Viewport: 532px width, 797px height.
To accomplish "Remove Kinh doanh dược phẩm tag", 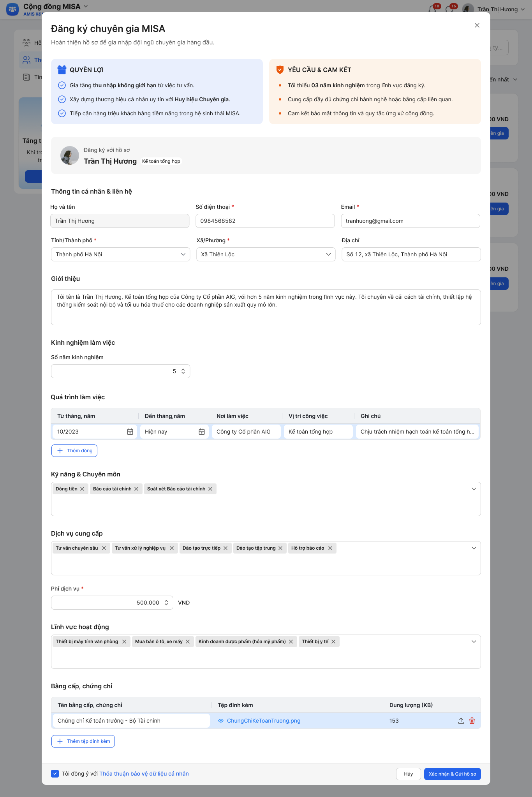I will coord(291,642).
